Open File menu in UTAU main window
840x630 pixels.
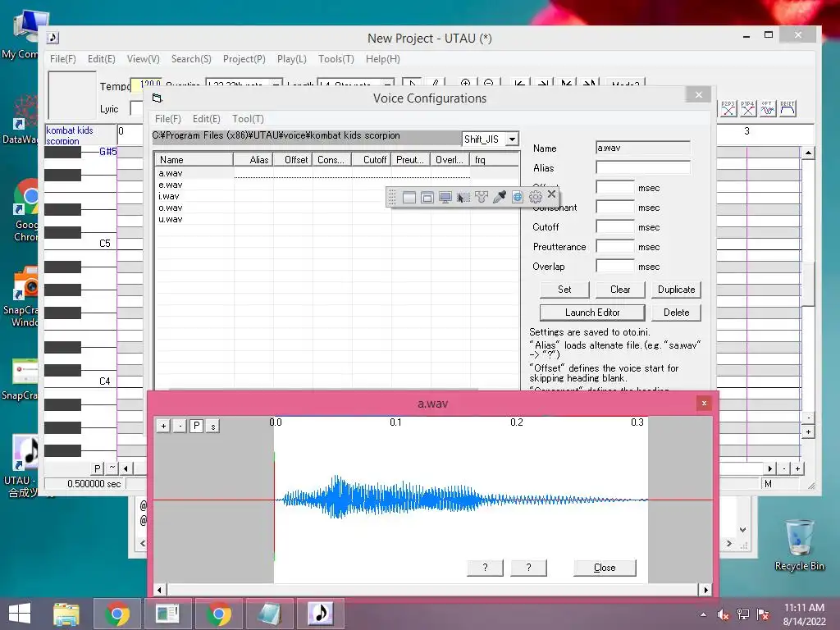click(62, 59)
